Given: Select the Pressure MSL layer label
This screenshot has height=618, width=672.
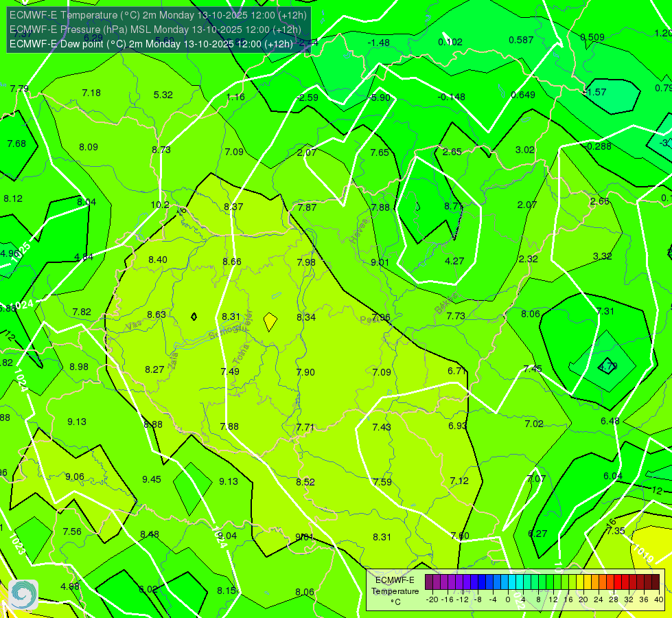Looking at the screenshot, I should click(155, 30).
